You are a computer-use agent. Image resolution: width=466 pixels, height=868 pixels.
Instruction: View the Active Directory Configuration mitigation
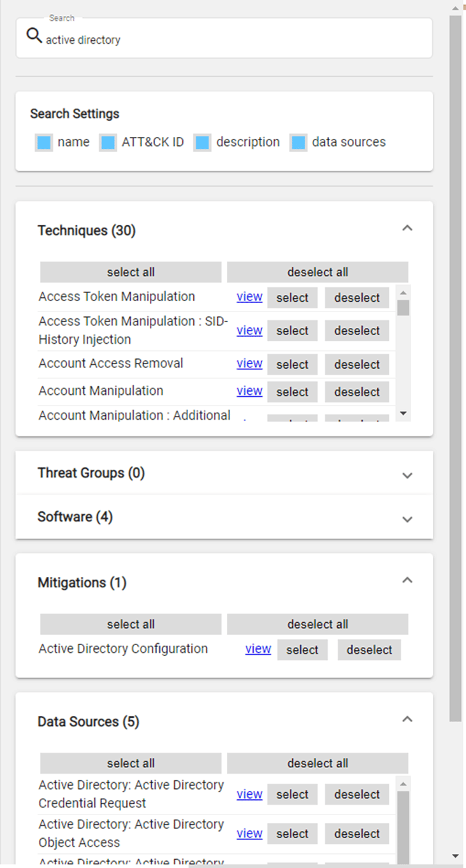[x=258, y=649]
